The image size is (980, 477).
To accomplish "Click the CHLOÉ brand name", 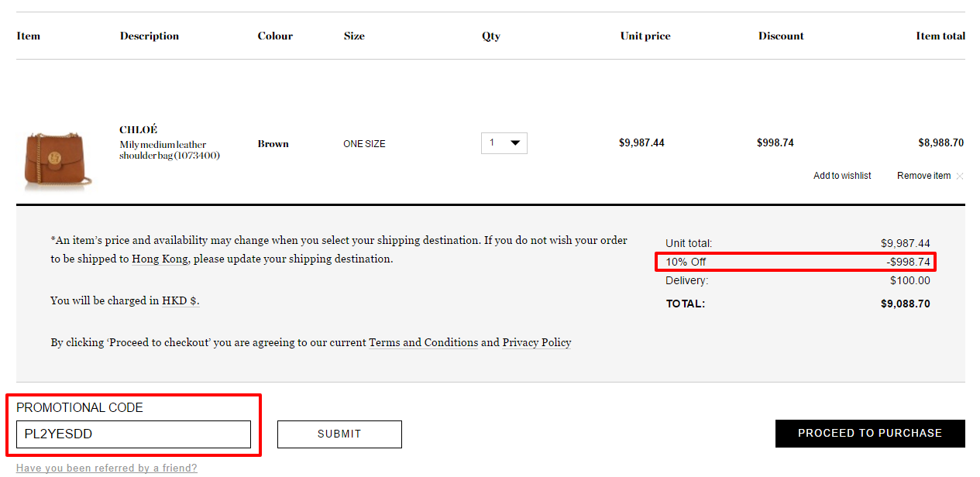I will click(x=139, y=130).
